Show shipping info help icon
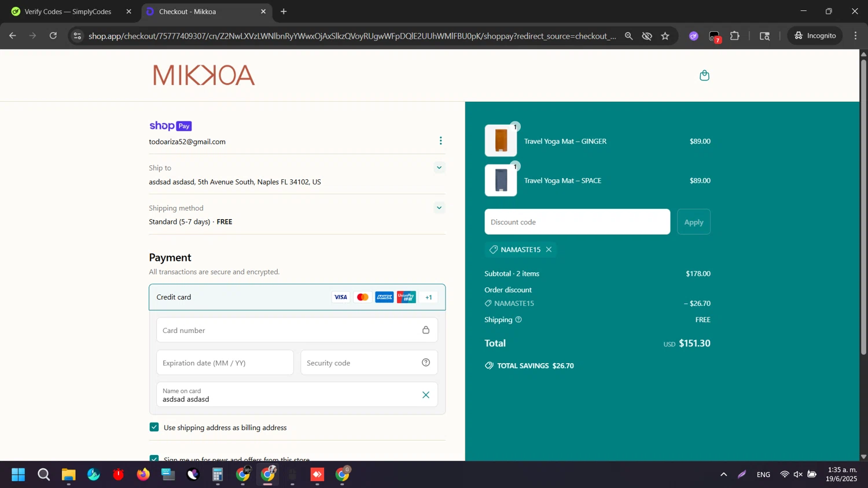This screenshot has width=868, height=488. 518,319
